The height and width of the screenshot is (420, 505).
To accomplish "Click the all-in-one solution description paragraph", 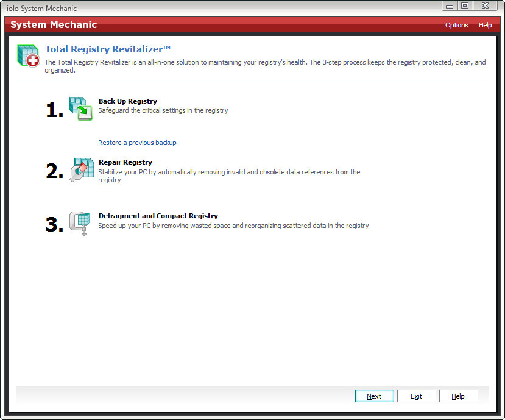I will [265, 66].
